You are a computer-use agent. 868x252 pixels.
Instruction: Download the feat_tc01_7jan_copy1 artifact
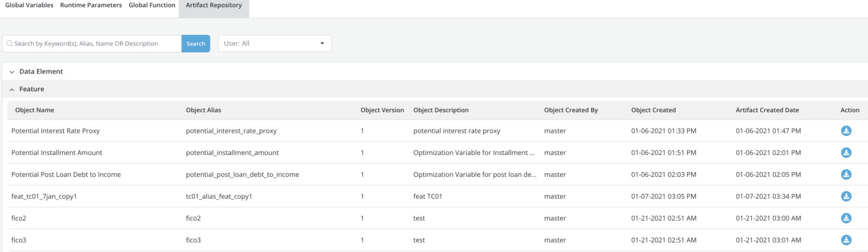click(846, 196)
